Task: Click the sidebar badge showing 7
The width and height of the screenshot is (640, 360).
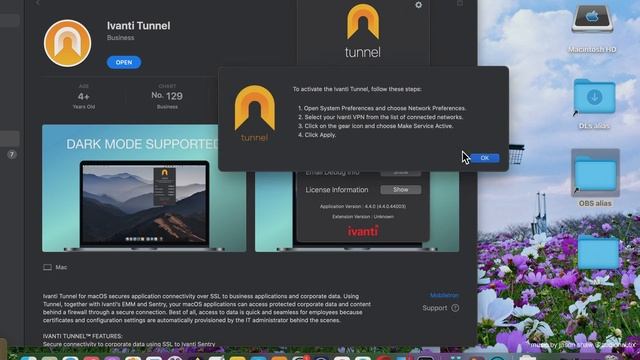Action: pyautogui.click(x=11, y=155)
